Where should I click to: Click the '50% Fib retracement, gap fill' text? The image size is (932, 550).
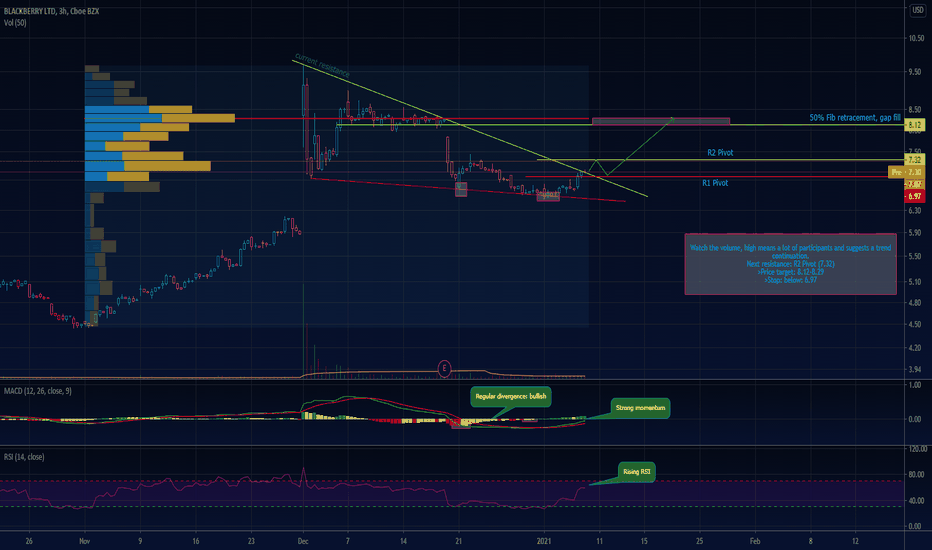pos(855,118)
